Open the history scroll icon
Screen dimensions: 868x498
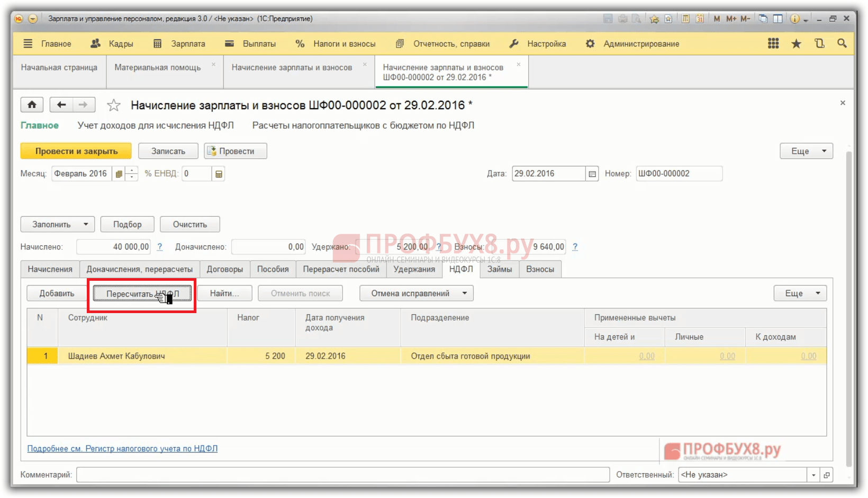pyautogui.click(x=819, y=43)
